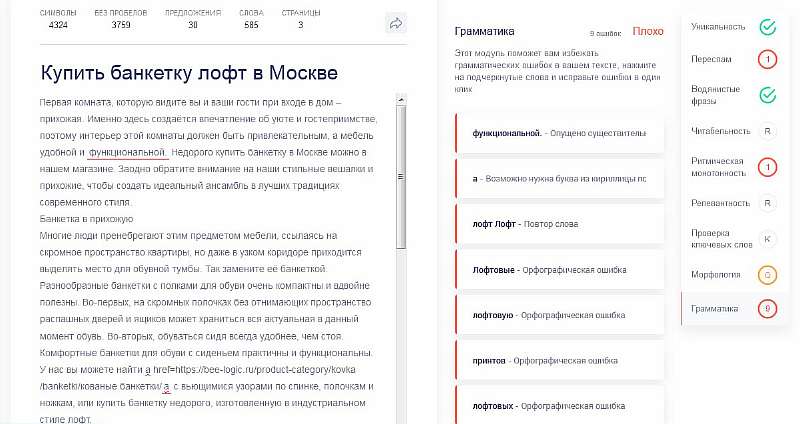
Task: Click the text editor scrollbar thumb
Action: (401, 177)
